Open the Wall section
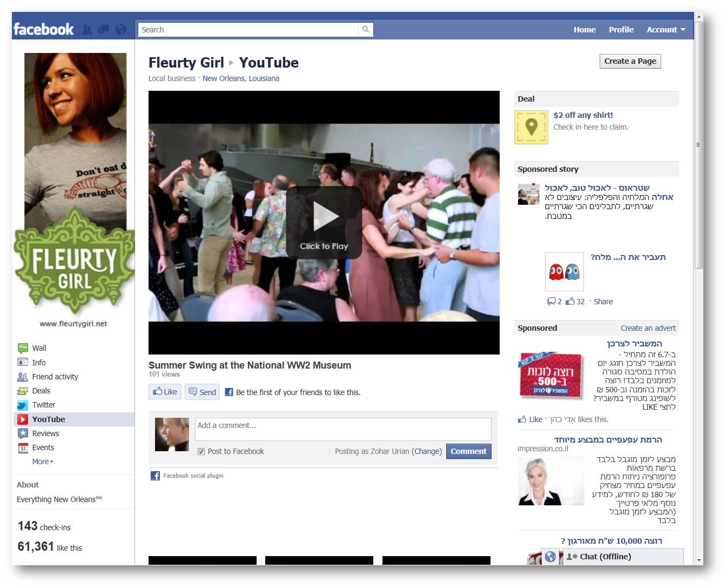The image size is (726, 588). coord(39,348)
